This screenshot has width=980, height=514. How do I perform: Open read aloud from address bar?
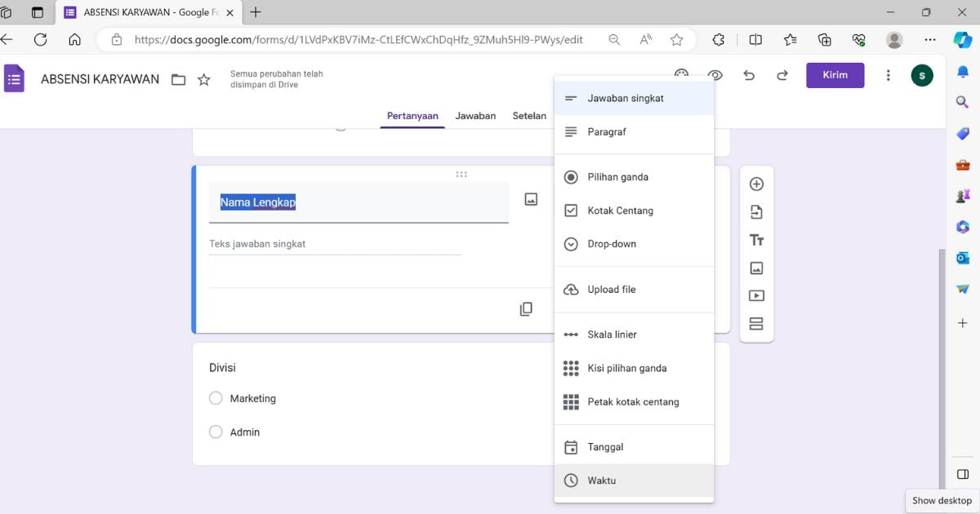(x=646, y=39)
